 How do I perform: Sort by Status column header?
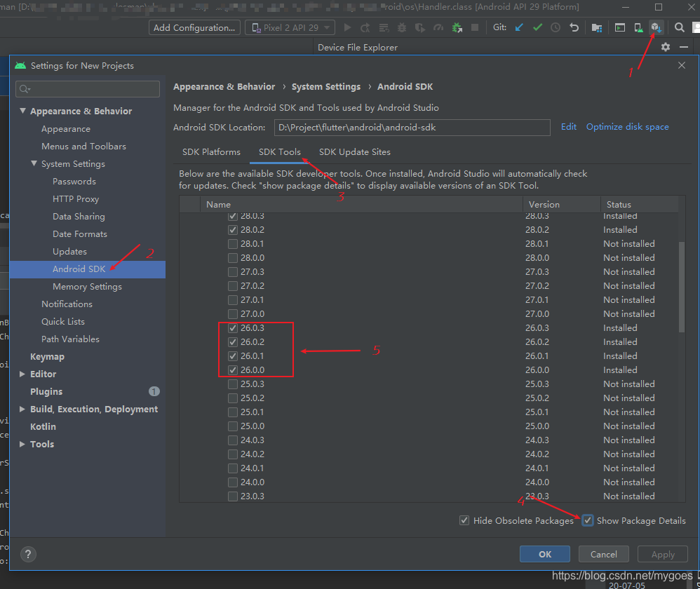click(x=639, y=204)
